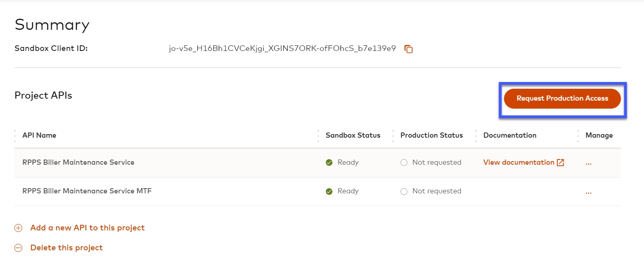
Task: Click plus icon to add new API
Action: pos(18,228)
